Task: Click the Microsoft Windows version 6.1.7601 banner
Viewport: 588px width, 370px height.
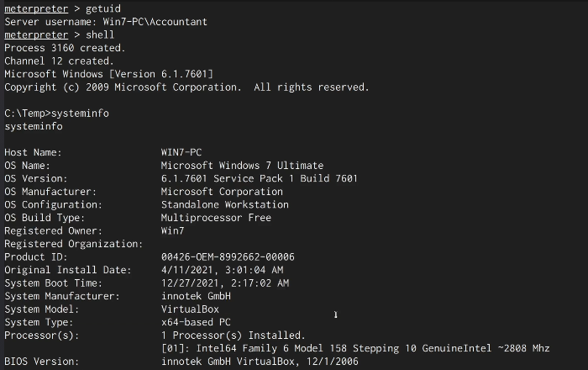Action: pyautogui.click(x=109, y=74)
